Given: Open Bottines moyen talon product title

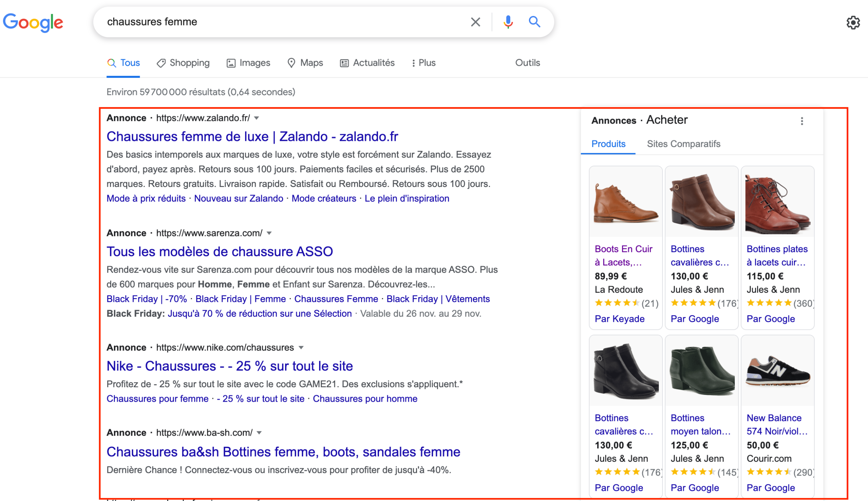Looking at the screenshot, I should pyautogui.click(x=700, y=424).
